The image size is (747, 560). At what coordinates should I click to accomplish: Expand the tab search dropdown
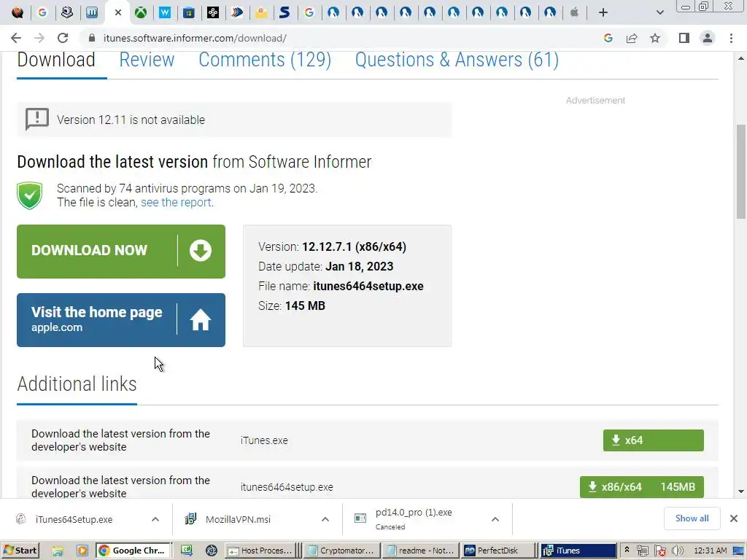(x=659, y=13)
